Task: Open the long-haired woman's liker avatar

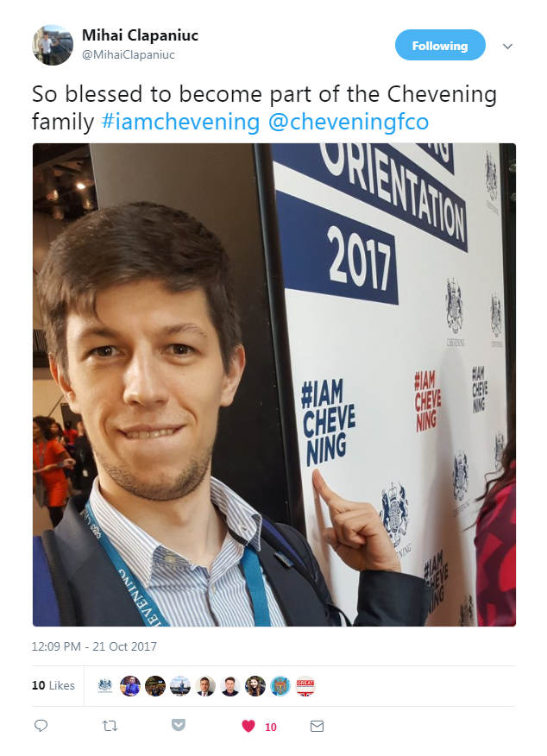Action: (255, 685)
